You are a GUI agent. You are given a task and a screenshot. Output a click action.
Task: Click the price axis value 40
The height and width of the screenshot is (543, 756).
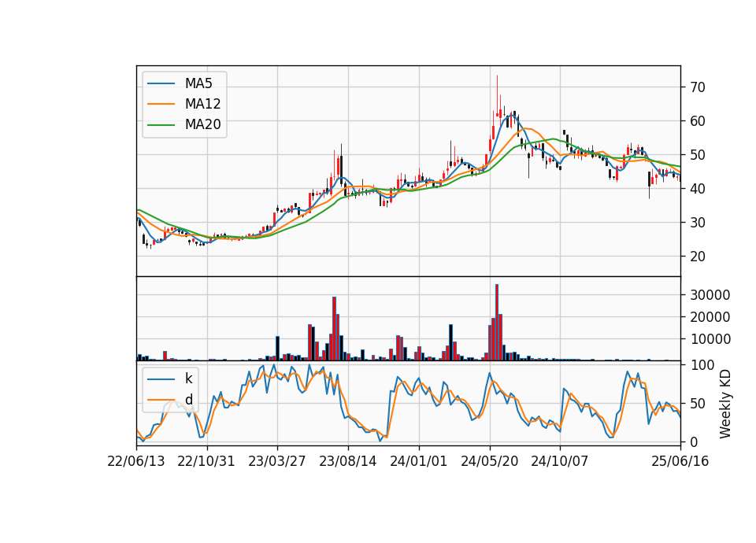click(697, 189)
